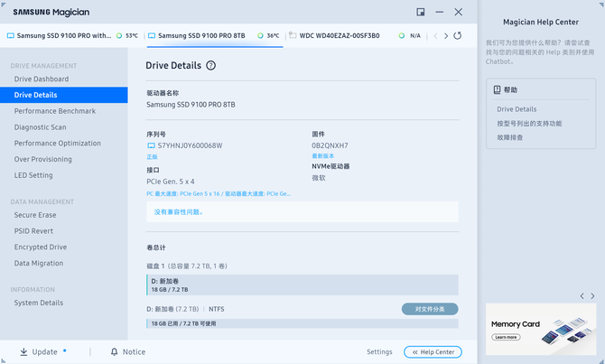This screenshot has width=605, height=364.
Task: Click the help book icon in Help Center
Action: point(497,89)
